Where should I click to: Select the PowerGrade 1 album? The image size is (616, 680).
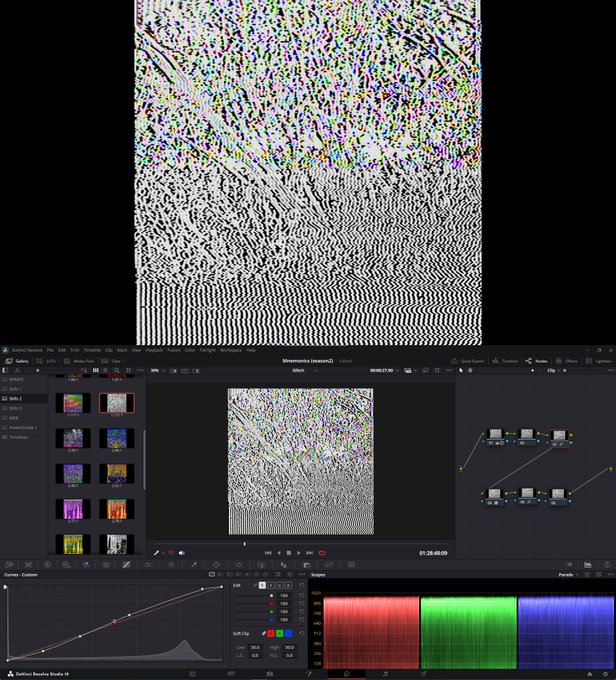(x=23, y=427)
